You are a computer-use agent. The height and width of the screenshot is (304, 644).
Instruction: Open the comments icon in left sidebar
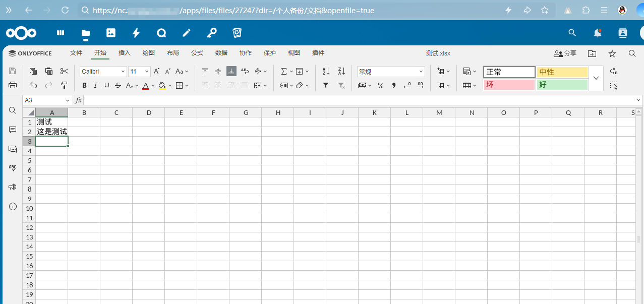[13, 130]
